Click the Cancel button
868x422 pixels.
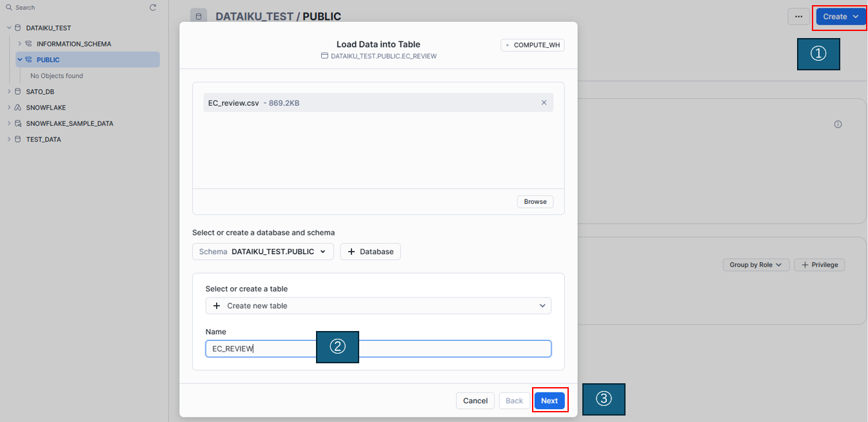tap(475, 401)
